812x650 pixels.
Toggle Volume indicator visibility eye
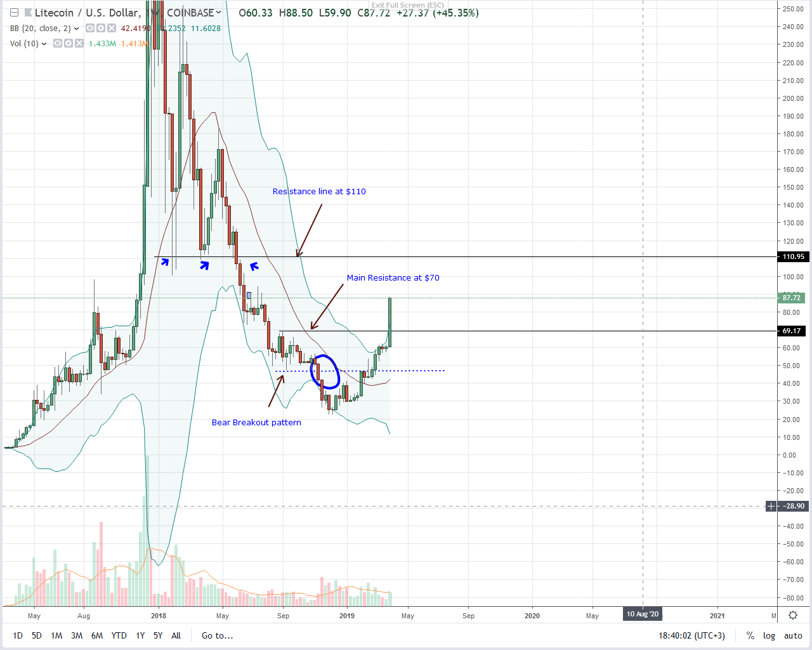click(x=58, y=44)
